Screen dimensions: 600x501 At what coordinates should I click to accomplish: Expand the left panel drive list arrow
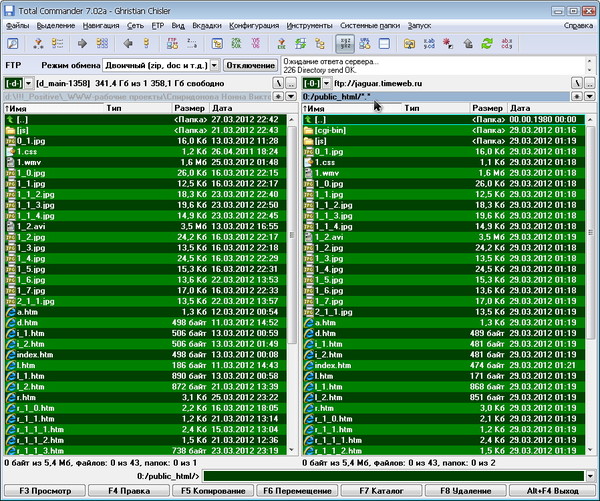(28, 83)
